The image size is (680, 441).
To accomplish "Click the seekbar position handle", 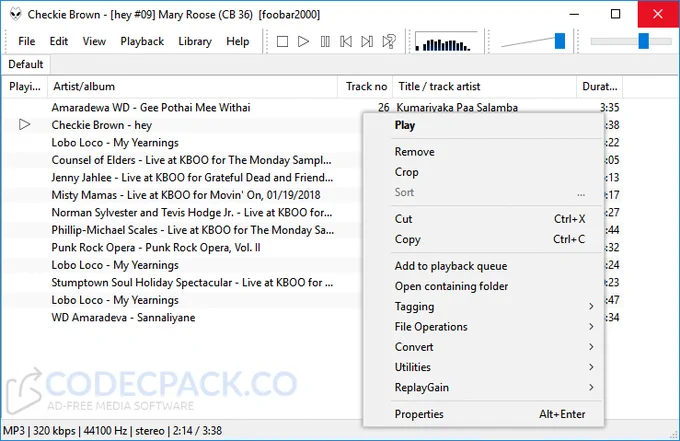I will click(x=644, y=42).
